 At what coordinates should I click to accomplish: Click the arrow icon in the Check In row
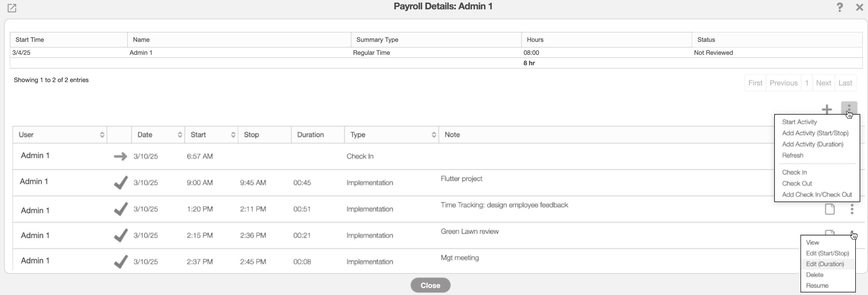coord(120,156)
